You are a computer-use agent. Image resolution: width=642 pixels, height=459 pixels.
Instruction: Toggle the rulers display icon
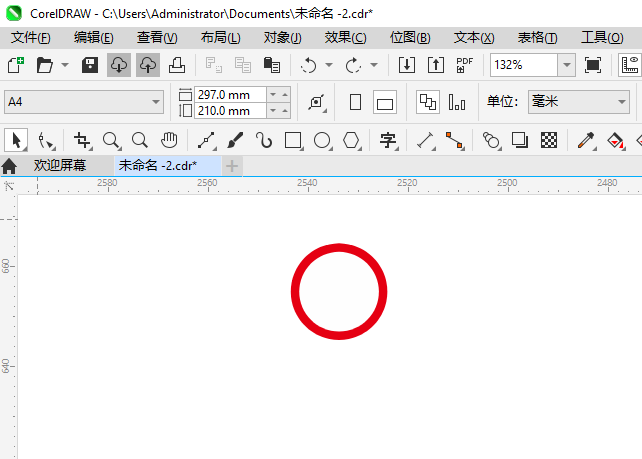pyautogui.click(x=630, y=65)
